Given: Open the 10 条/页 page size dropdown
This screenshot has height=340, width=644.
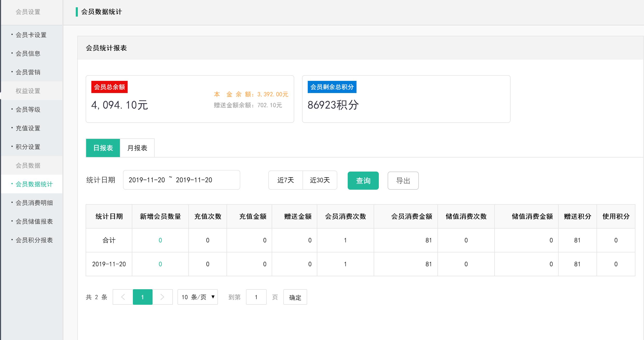Looking at the screenshot, I should (197, 297).
